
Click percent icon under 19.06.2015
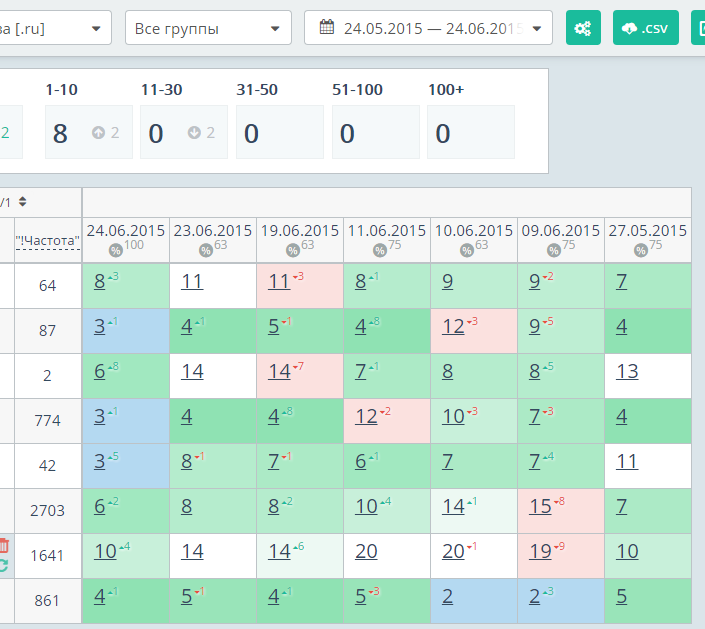(293, 250)
